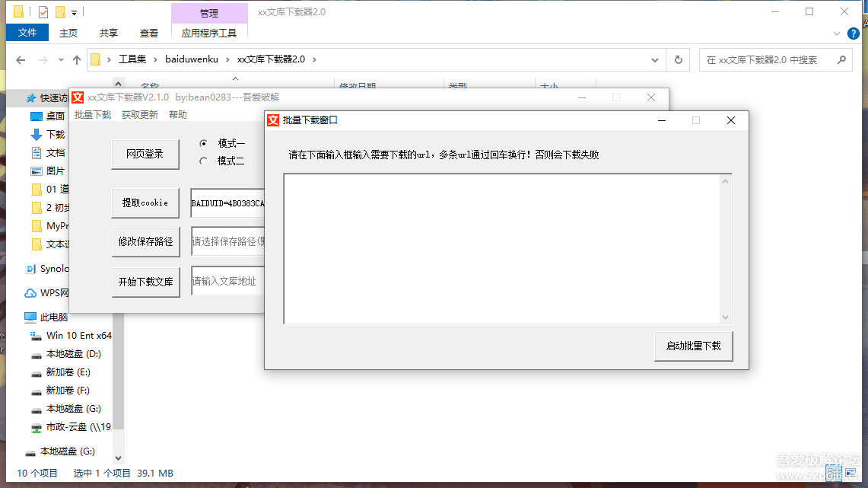This screenshot has width=868, height=488.
Task: Click the cookie input field
Action: (227, 203)
